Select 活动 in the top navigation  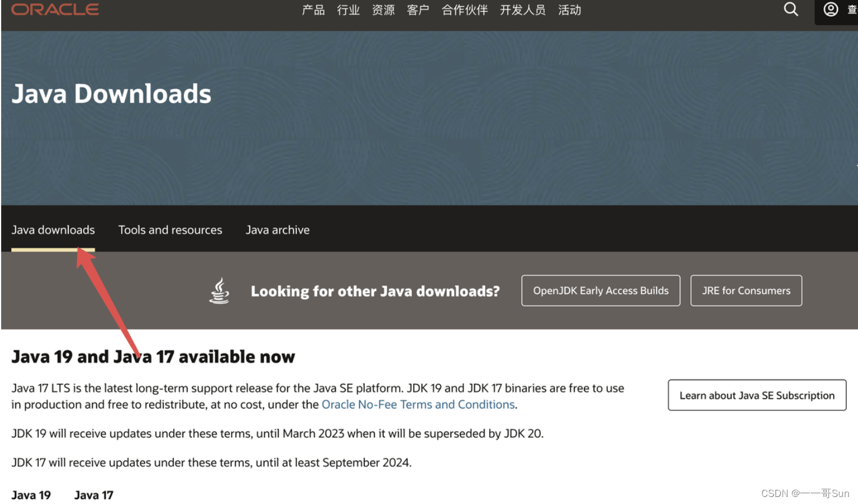[x=570, y=10]
